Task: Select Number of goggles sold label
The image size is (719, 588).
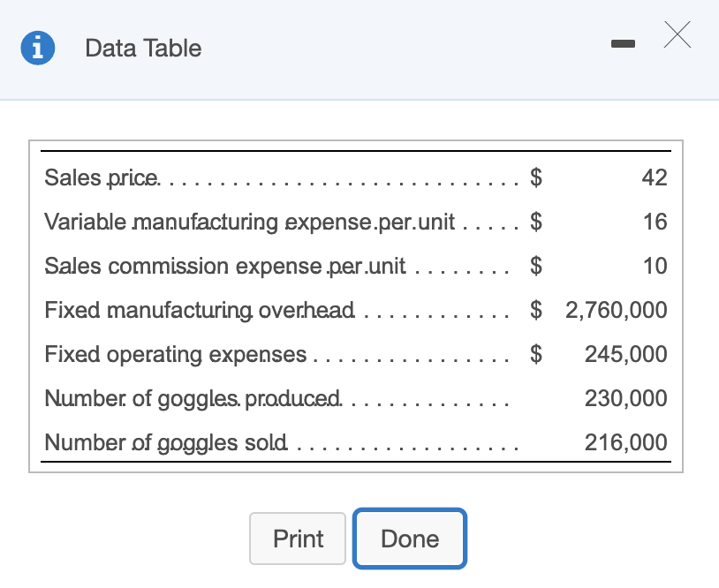Action: coord(166,442)
